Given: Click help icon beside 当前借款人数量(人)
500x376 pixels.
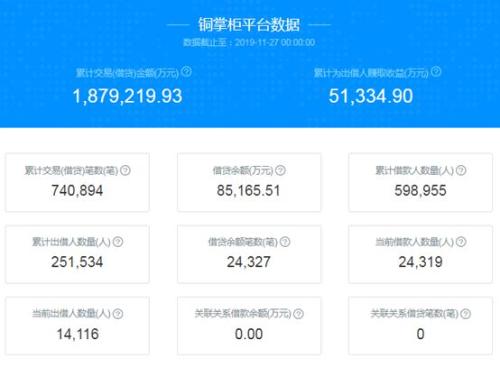Looking at the screenshot, I should (x=461, y=242).
